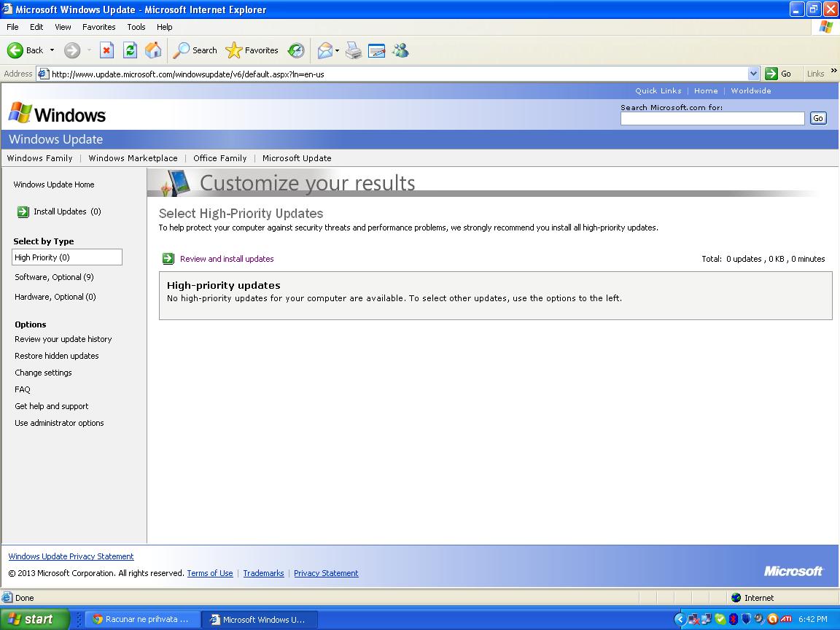Viewport: 840px width, 630px height.
Task: Open the Search pane from toolbar
Action: [195, 50]
